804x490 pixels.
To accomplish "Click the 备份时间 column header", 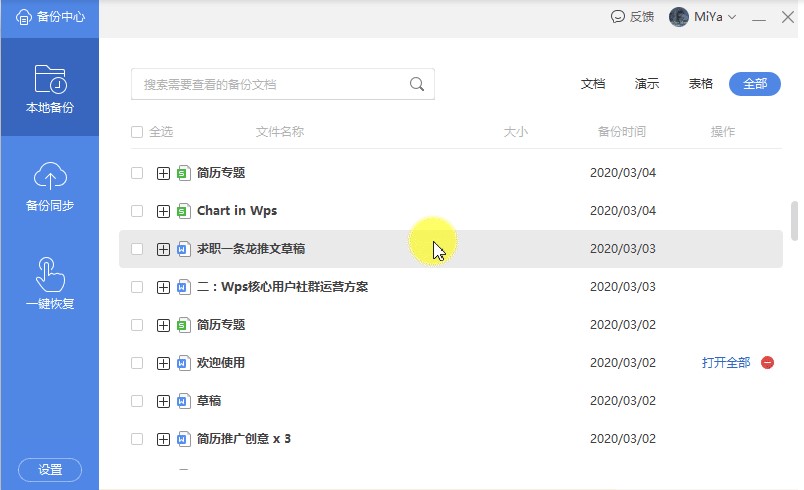I will click(621, 132).
